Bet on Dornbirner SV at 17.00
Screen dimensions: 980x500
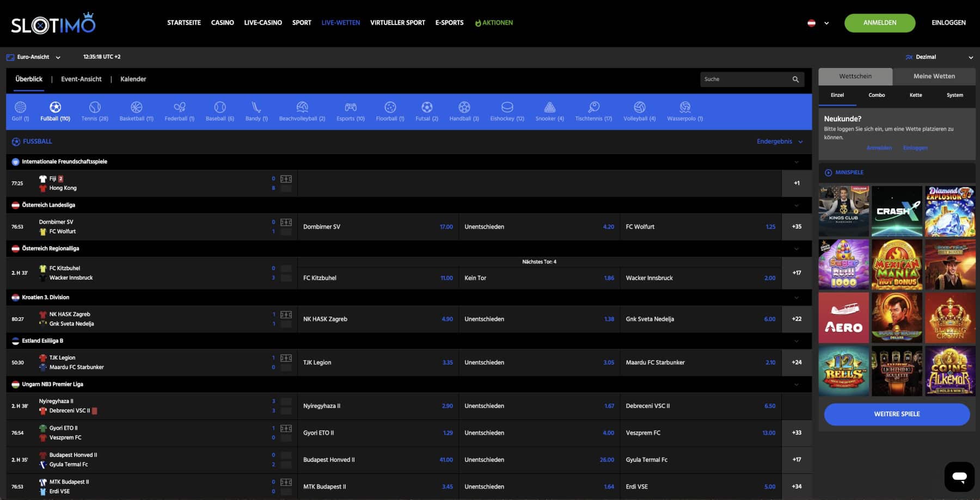[378, 227]
